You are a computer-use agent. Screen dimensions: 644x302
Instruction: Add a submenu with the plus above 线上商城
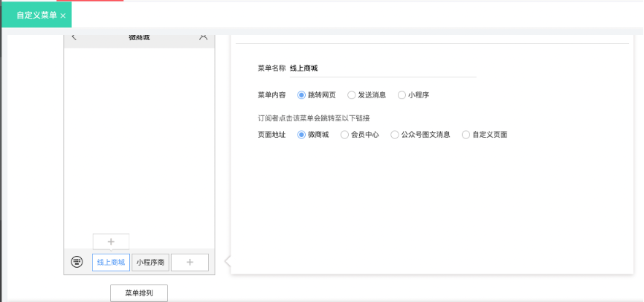point(111,241)
